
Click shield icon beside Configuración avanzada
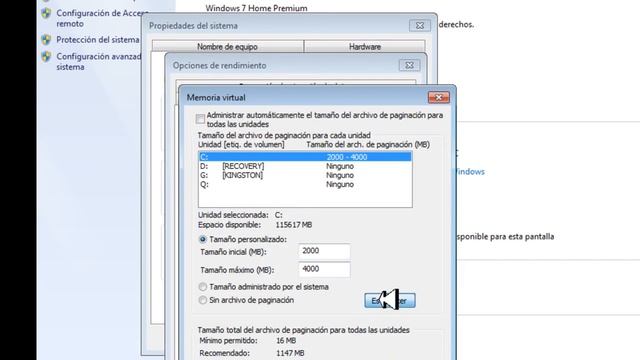46,56
